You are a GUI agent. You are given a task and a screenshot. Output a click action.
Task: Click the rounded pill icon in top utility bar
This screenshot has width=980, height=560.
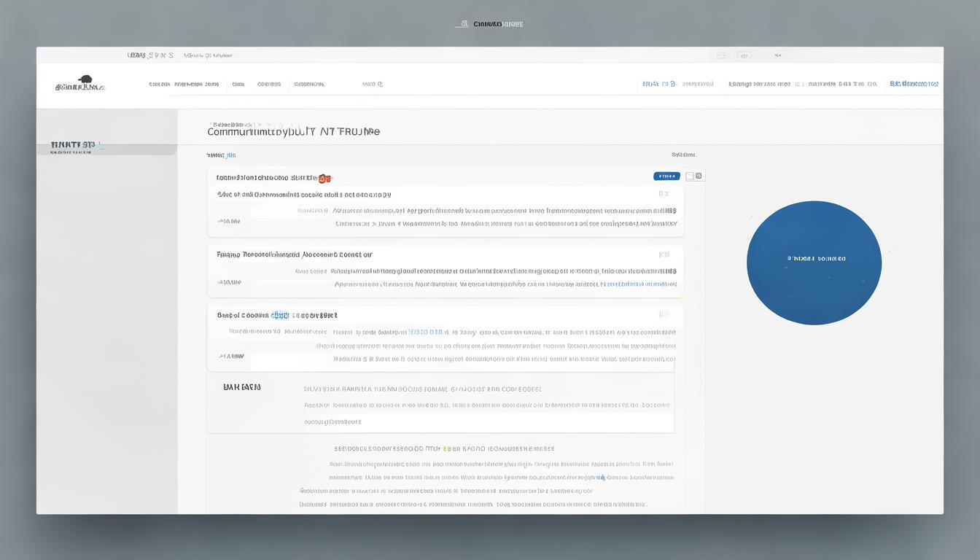(744, 55)
